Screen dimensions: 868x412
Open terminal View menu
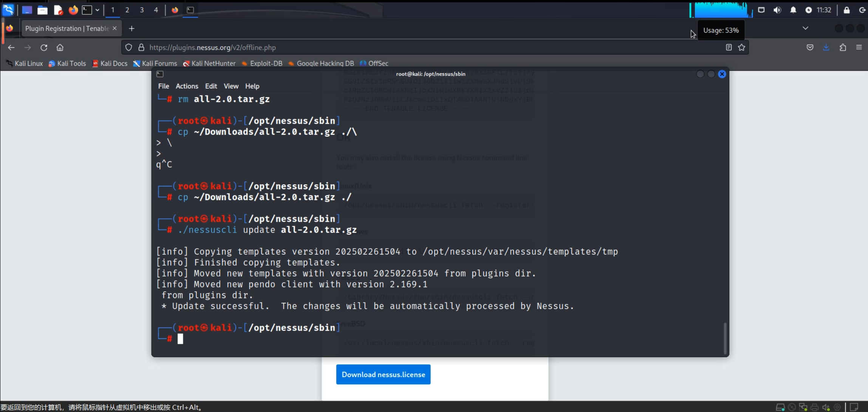[x=231, y=86]
